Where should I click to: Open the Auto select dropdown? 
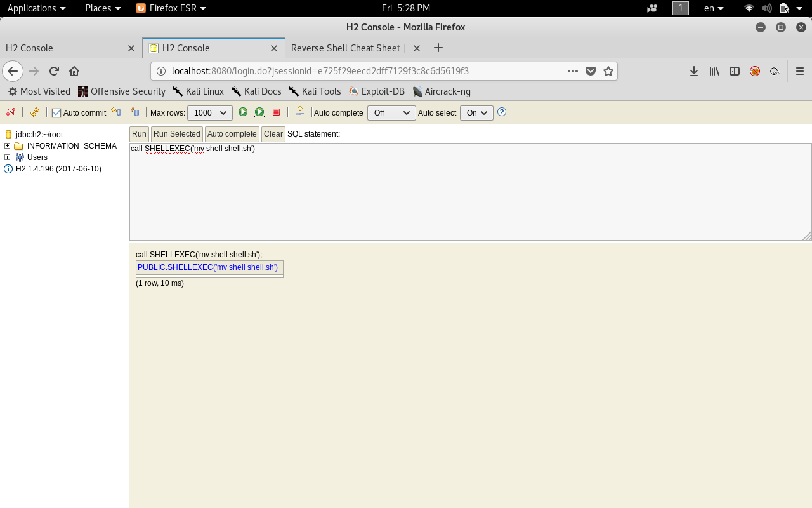click(x=476, y=113)
